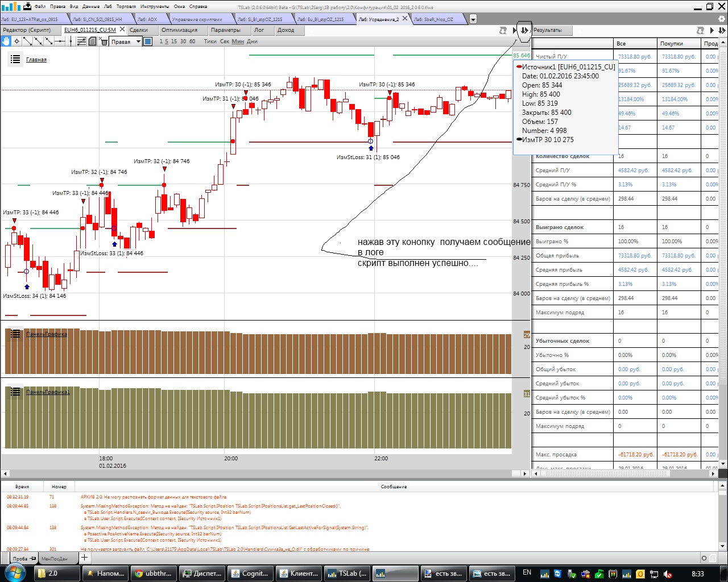728x582 pixels.
Task: Click the results scrollbar up arrow
Action: 723,43
